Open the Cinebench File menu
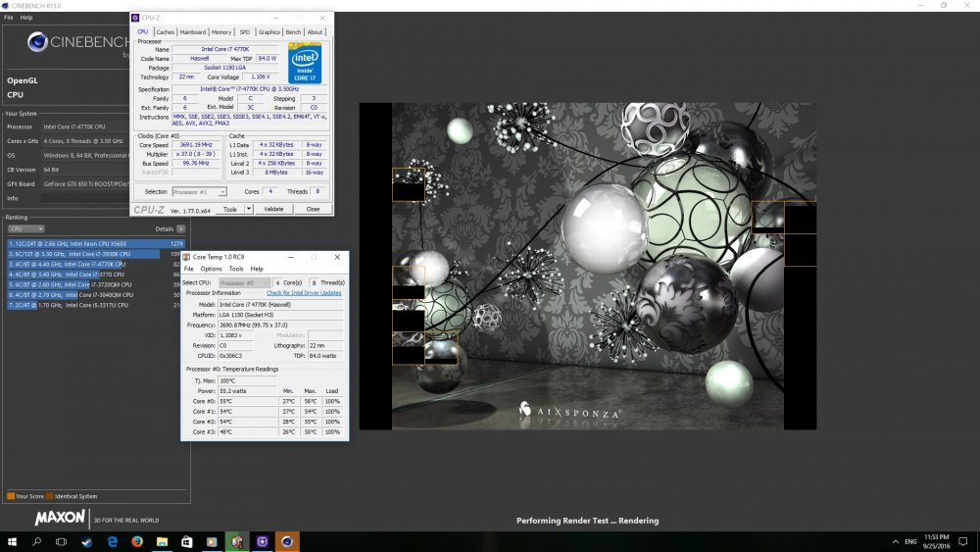The height and width of the screenshot is (552, 980). [x=9, y=18]
